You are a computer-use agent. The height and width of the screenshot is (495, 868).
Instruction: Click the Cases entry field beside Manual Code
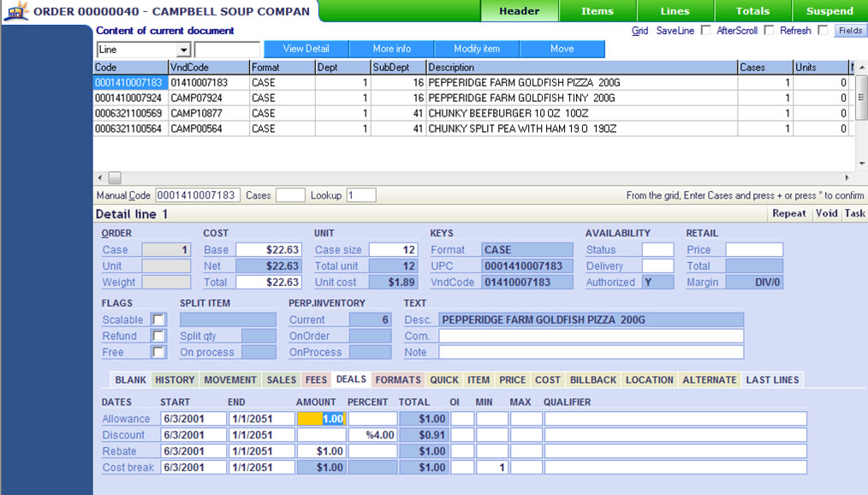[290, 195]
